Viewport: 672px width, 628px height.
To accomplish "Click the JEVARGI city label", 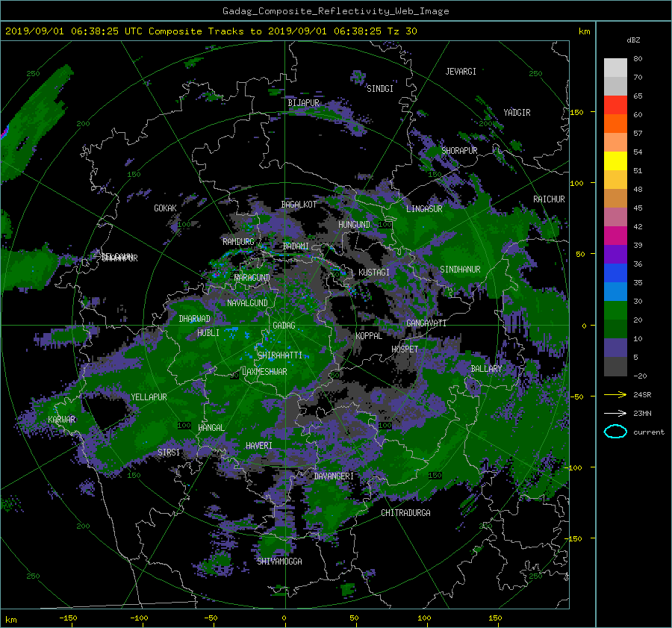I will (x=461, y=72).
